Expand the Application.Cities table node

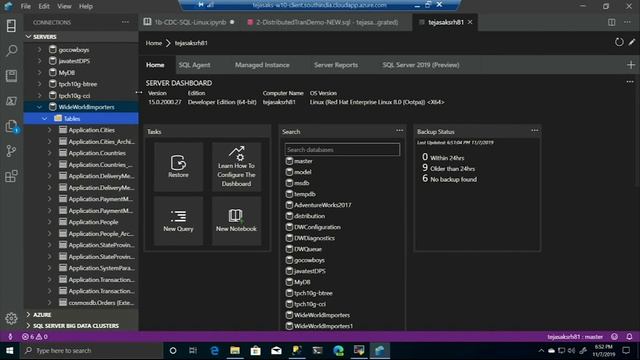(49, 130)
